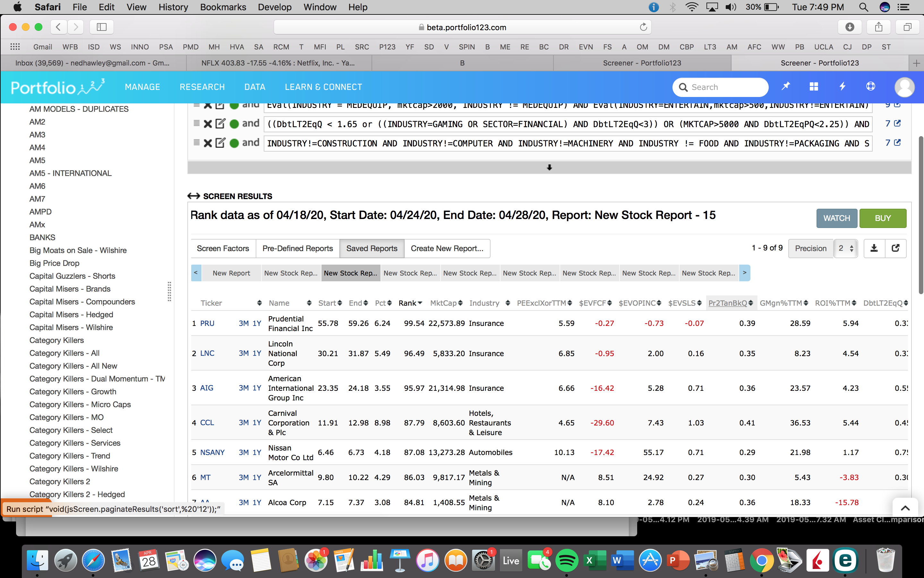Toggle green enable dot on INDUSTRY!=CONSTRUCTION rule
The image size is (924, 578).
tap(235, 143)
